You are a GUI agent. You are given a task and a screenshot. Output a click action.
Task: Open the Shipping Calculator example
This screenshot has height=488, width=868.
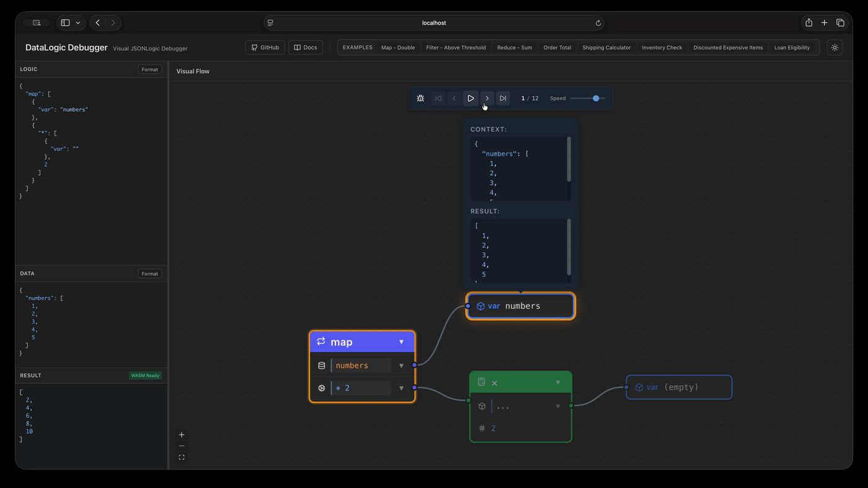pos(606,47)
